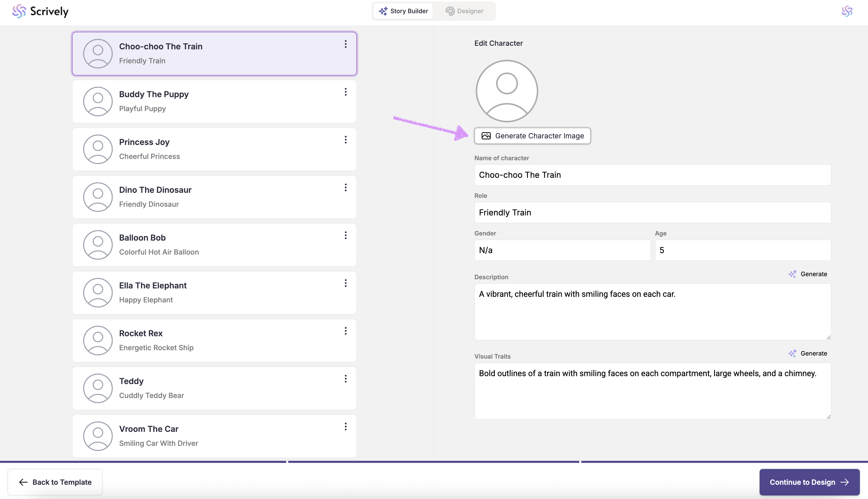Open three-dot menu for Balloon Bob
This screenshot has width=868, height=499.
click(x=345, y=236)
